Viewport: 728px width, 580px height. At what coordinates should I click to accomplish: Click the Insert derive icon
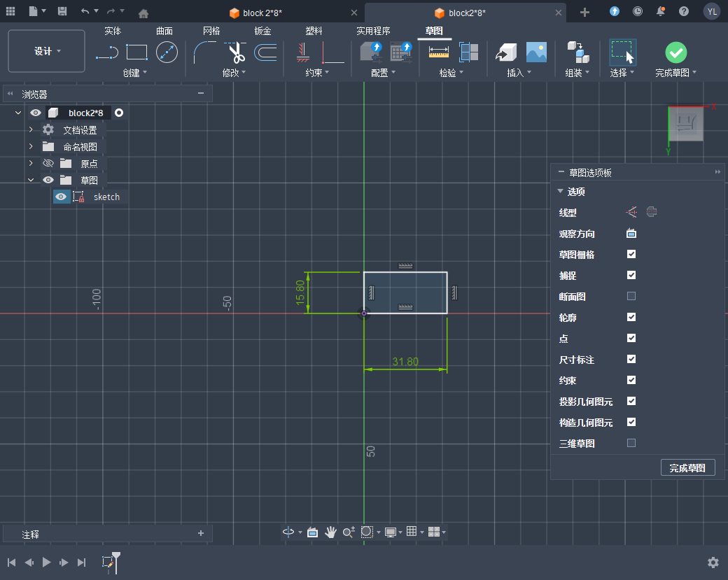point(506,52)
